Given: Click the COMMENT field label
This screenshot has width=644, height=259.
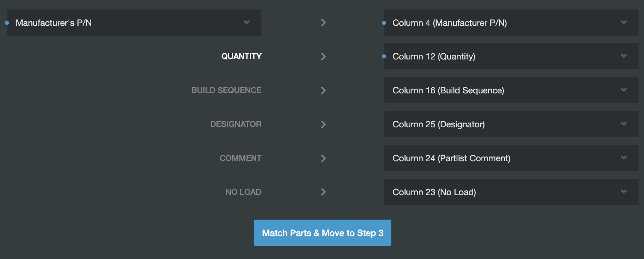Looking at the screenshot, I should coord(241,158).
